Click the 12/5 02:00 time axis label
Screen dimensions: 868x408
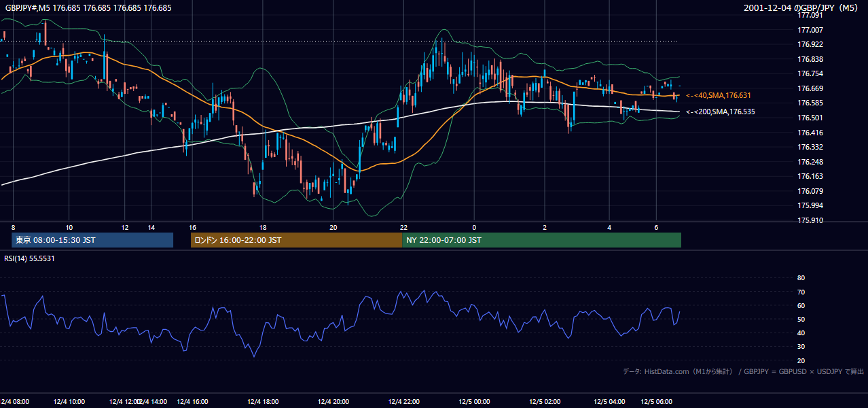click(x=545, y=402)
